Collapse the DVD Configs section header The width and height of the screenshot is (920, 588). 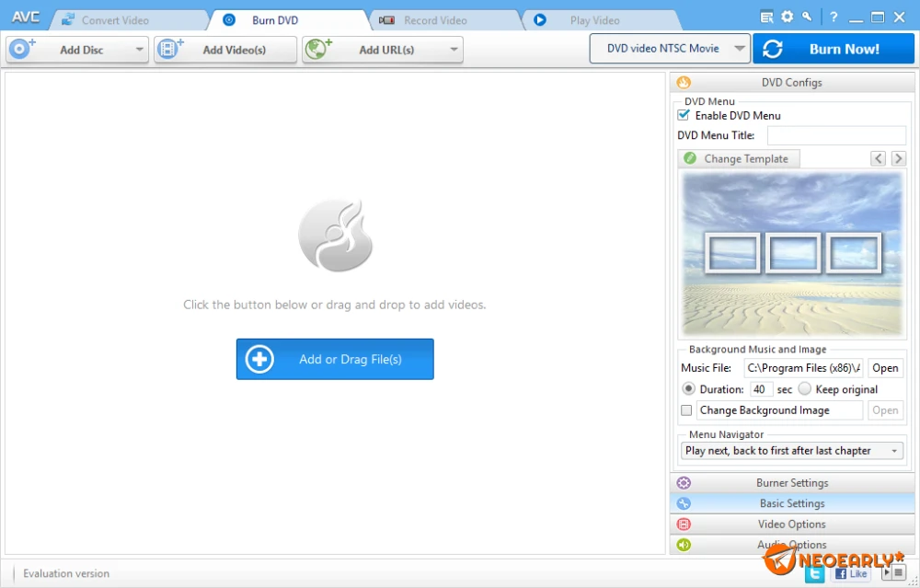tap(791, 83)
